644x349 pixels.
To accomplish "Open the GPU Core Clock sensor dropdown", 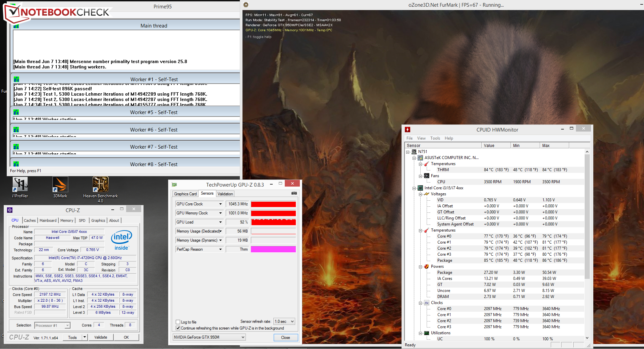I will [220, 204].
